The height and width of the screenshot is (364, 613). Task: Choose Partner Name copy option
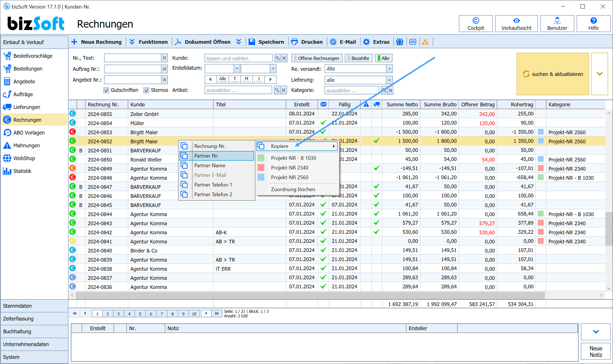[217, 166]
